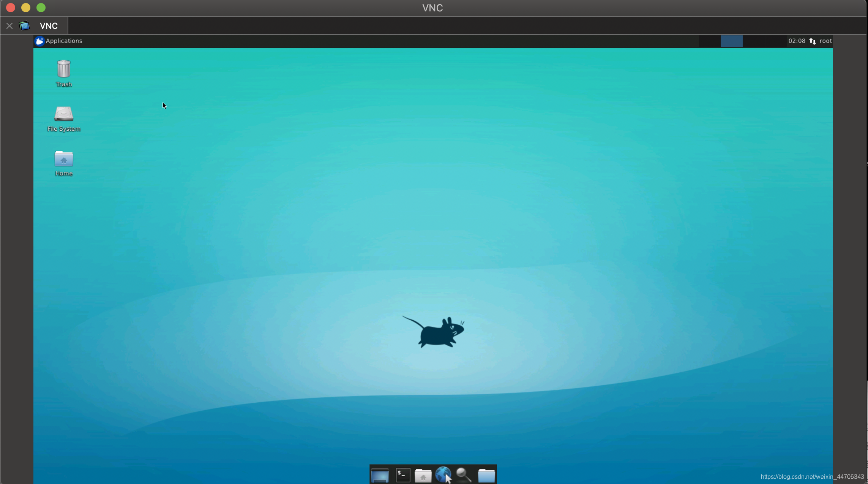Open the root user menu
The image size is (868, 484).
pos(825,41)
